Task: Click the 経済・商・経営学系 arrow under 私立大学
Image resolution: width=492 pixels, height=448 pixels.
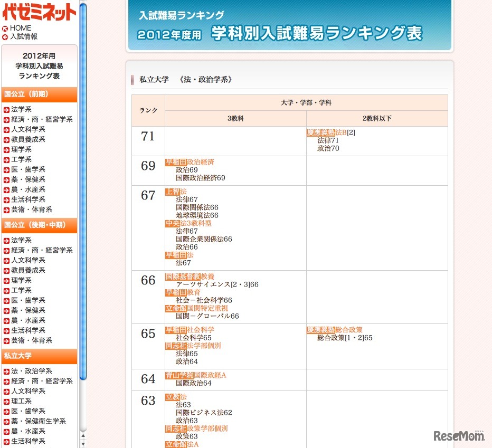Action: point(6,381)
